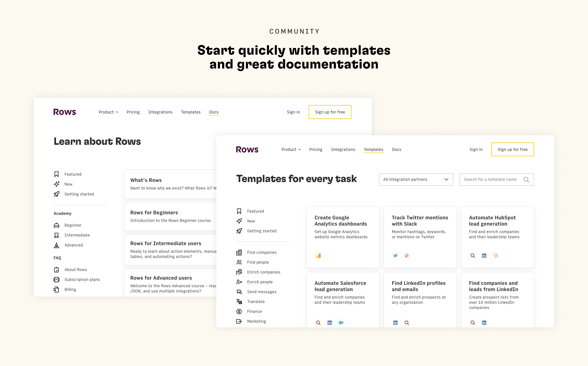Viewport: 588px width, 366px height.
Task: Open the Rows for Beginners card
Action: [171, 216]
